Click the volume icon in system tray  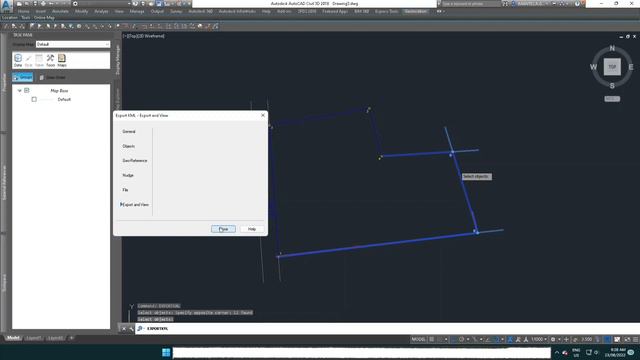[596, 352]
